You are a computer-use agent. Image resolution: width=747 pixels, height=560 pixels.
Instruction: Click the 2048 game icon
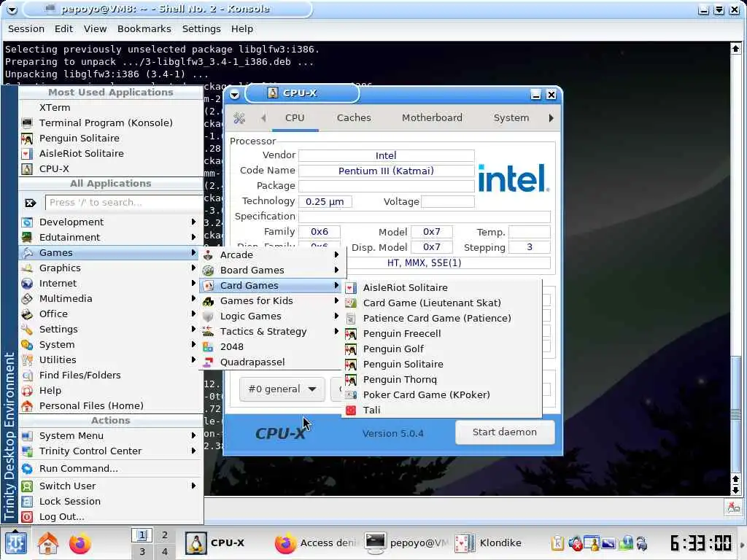point(208,347)
